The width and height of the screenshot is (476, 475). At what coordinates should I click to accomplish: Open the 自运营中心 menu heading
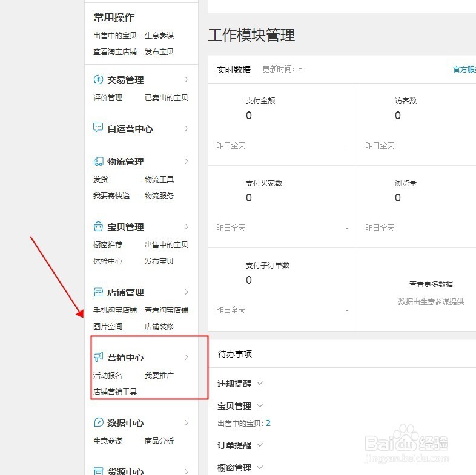(130, 129)
